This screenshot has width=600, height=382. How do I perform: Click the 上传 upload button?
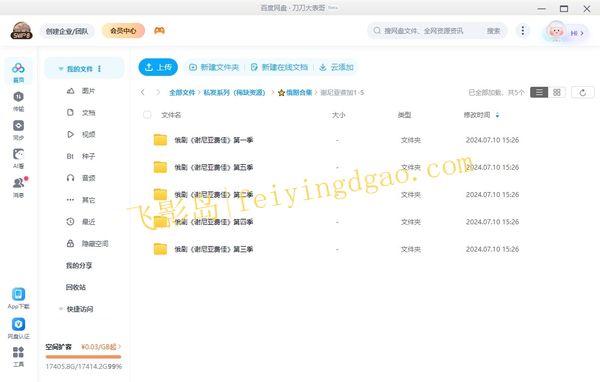(158, 67)
